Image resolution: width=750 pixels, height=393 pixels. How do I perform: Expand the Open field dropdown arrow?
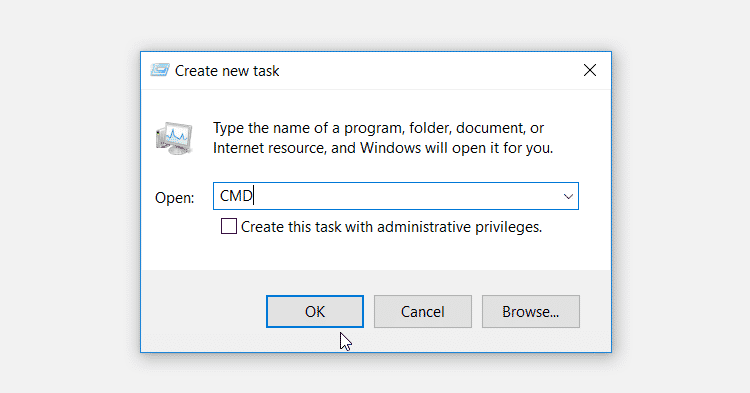coord(568,196)
